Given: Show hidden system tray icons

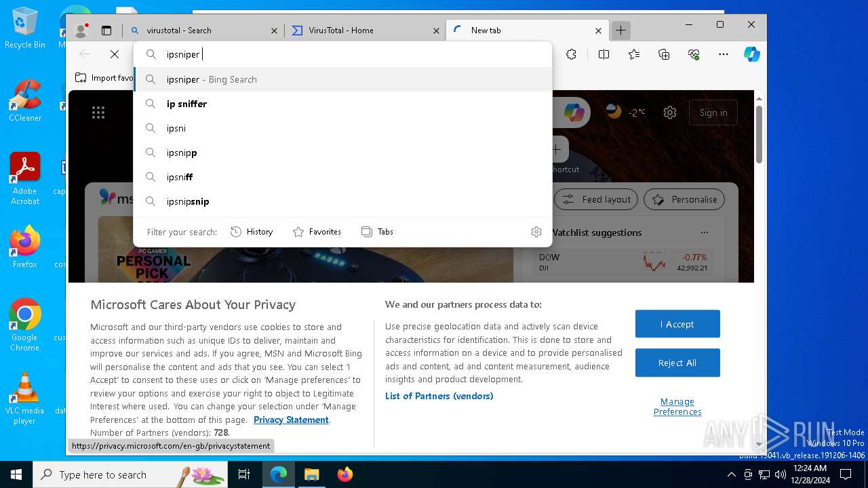Looking at the screenshot, I should pos(731,474).
